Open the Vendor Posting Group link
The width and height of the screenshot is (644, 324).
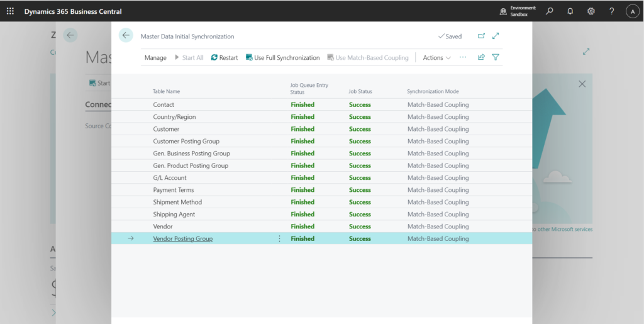point(183,238)
